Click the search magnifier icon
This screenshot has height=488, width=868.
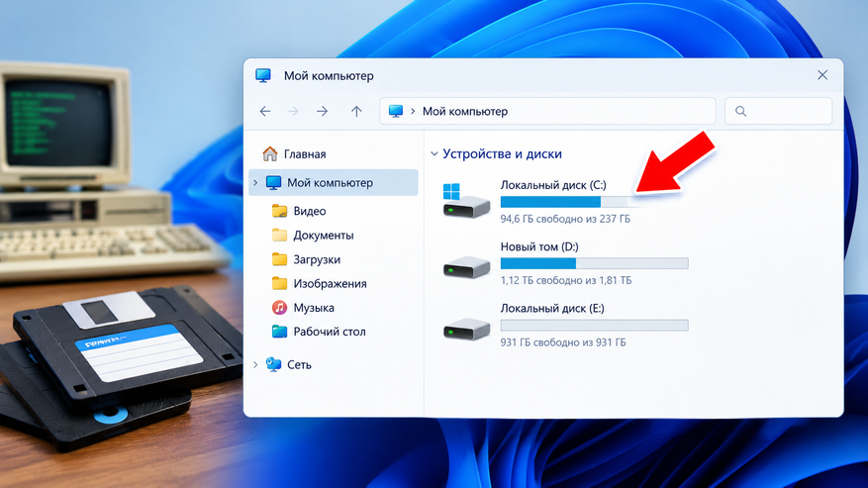pos(740,111)
